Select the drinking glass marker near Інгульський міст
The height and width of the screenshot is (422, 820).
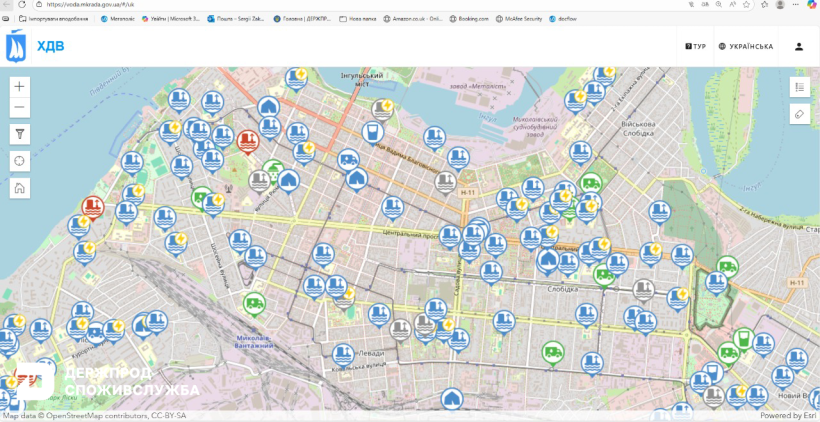click(x=372, y=131)
